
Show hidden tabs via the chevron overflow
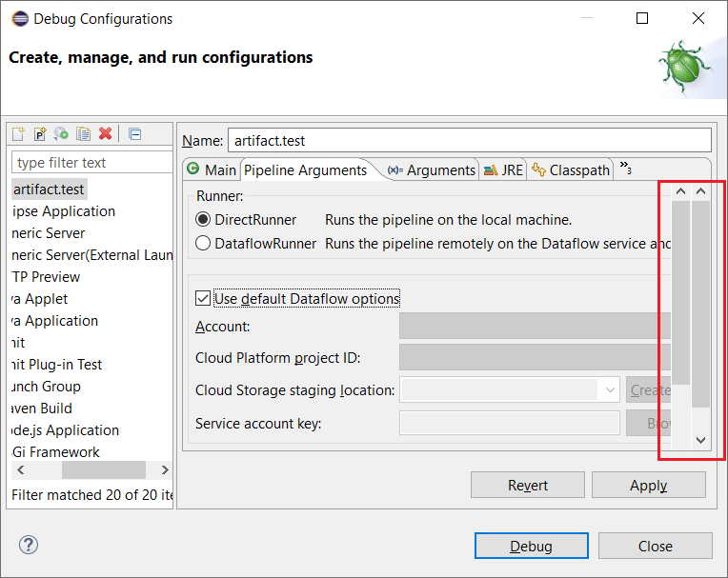pyautogui.click(x=625, y=169)
